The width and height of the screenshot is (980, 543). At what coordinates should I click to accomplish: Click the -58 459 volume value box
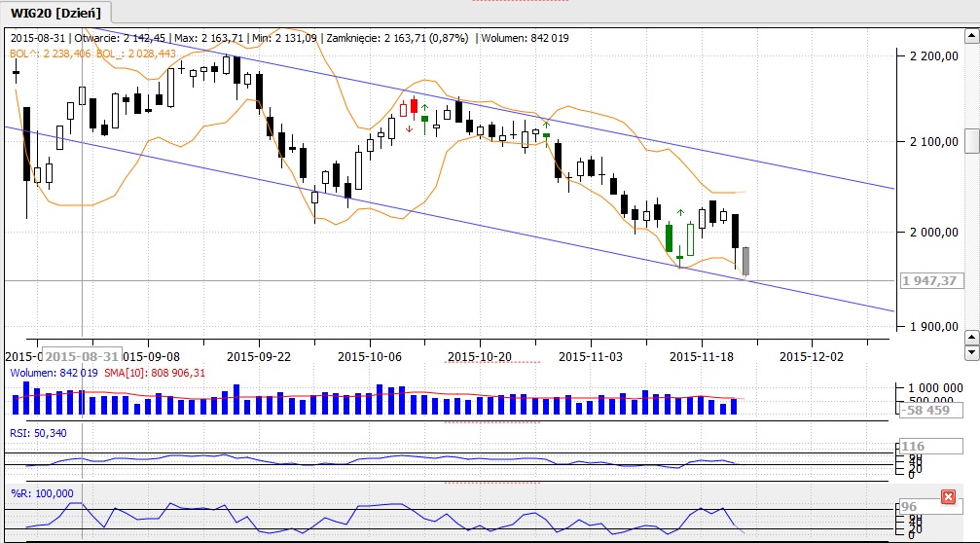tap(929, 410)
